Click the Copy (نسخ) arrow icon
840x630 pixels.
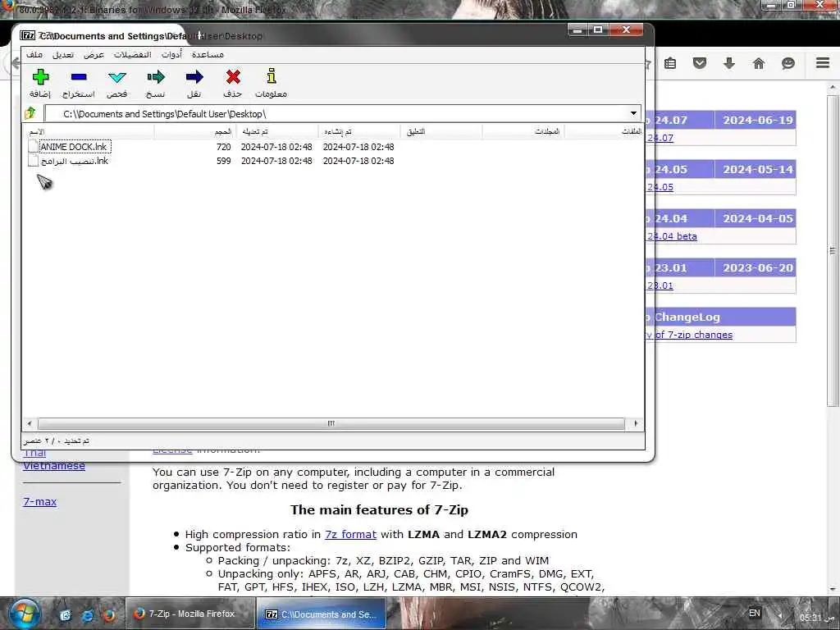pos(155,77)
